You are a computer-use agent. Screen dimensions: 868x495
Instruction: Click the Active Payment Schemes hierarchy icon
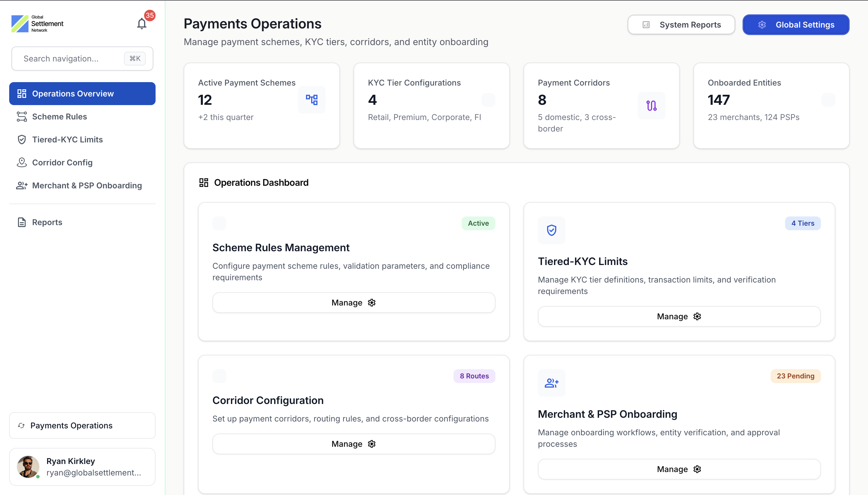point(311,100)
